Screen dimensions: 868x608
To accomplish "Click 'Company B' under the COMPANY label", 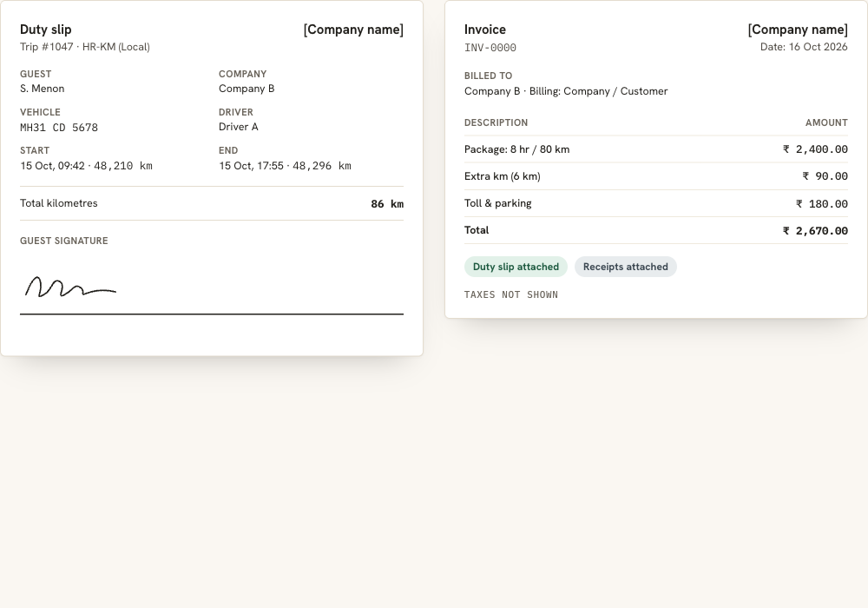I will (247, 89).
